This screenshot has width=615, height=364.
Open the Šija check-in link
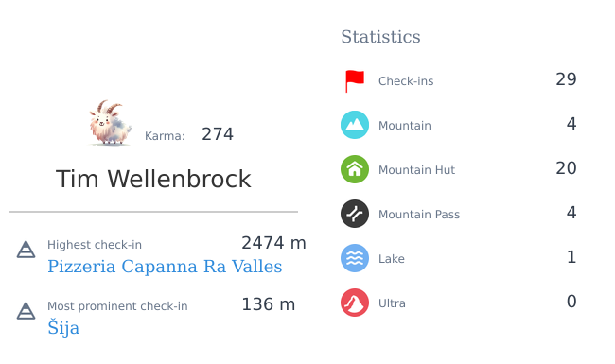click(x=63, y=327)
